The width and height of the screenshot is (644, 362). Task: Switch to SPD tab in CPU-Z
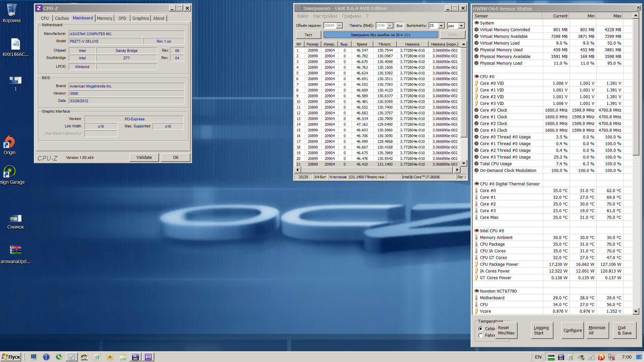122,18
